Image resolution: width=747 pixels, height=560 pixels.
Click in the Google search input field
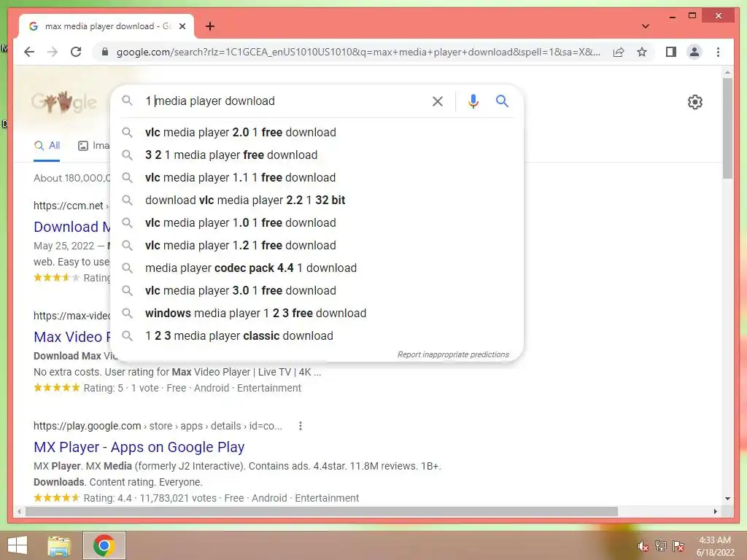click(x=286, y=101)
